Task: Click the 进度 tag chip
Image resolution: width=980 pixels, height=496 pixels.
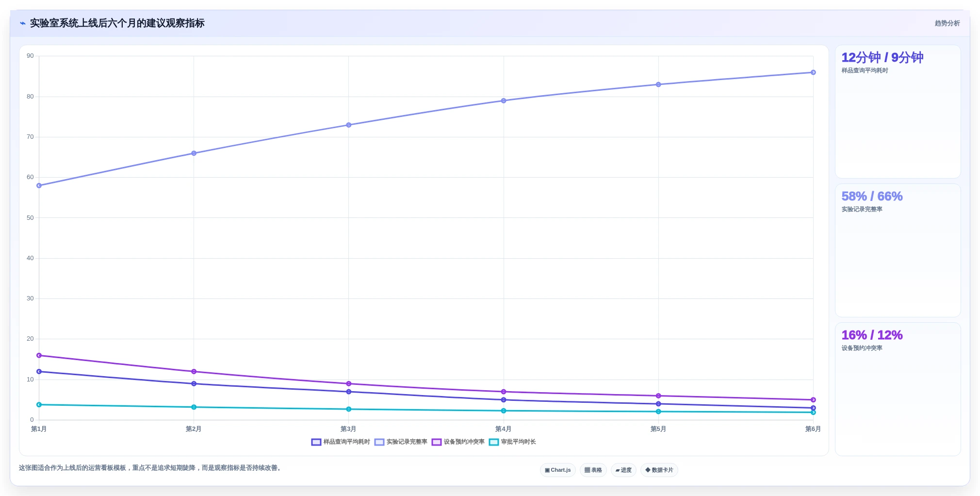Action: (x=623, y=470)
